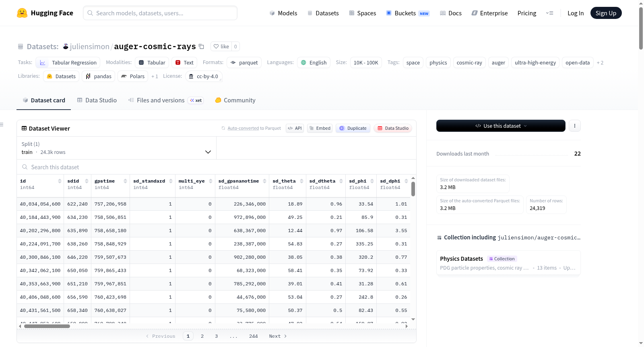The width and height of the screenshot is (644, 347).
Task: Open the Tabular Regression task tag
Action: click(68, 62)
